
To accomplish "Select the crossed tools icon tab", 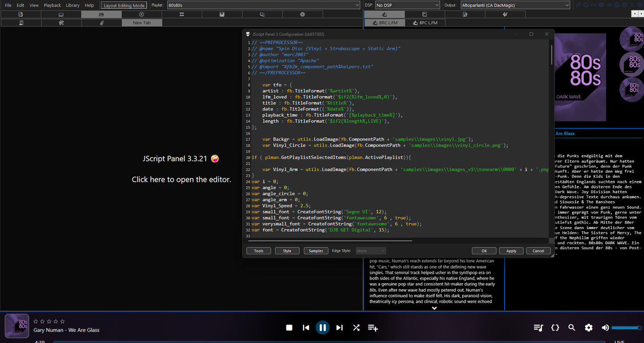I will tap(61, 23).
